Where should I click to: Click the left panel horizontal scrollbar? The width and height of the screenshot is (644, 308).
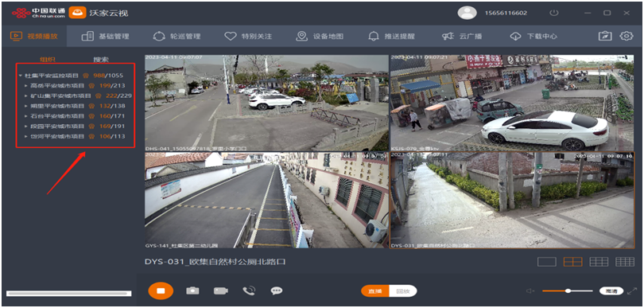[x=68, y=293]
